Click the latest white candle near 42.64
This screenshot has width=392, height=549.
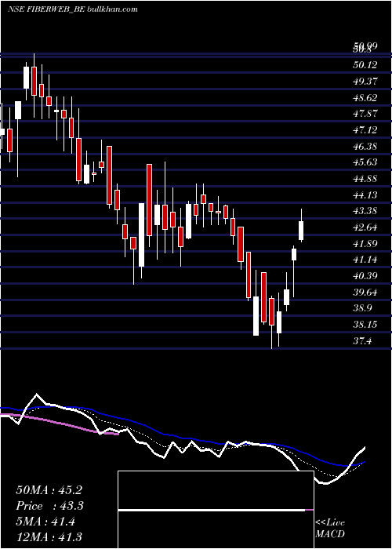coord(301,231)
